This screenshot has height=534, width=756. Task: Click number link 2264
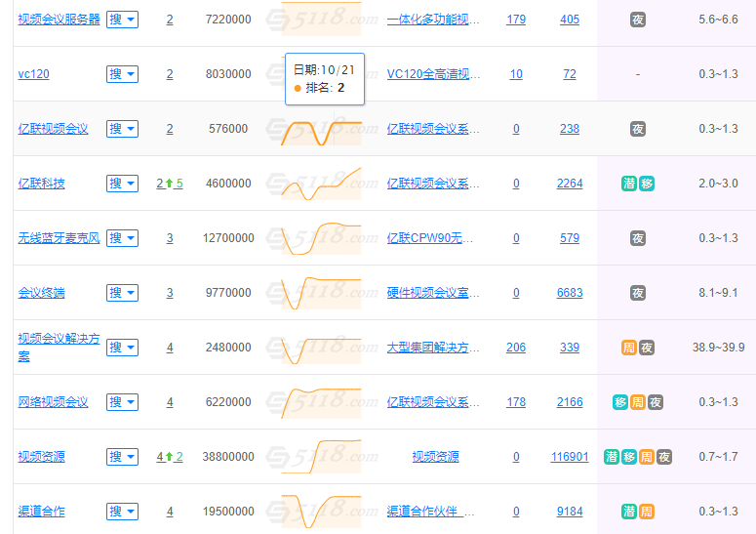click(x=570, y=184)
